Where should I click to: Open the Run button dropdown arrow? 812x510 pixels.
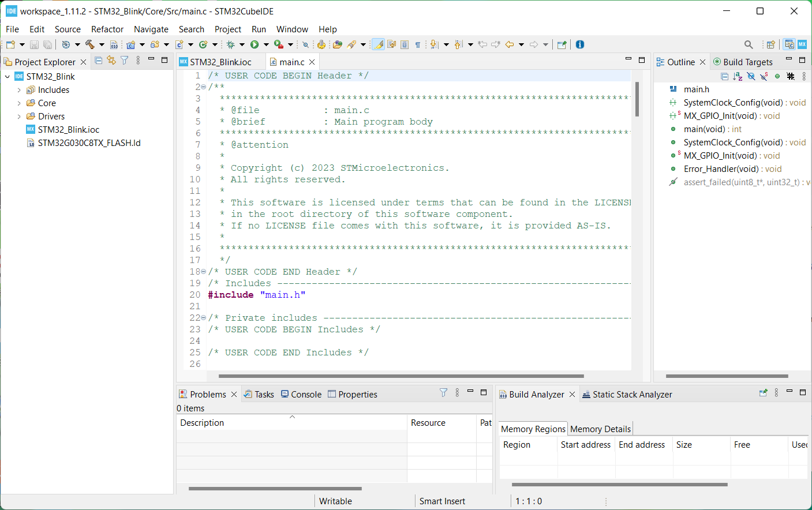click(x=266, y=44)
